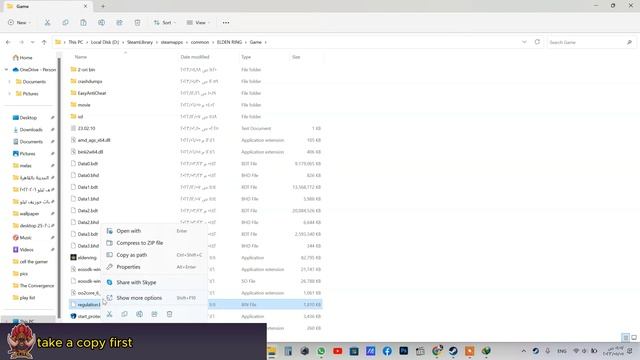Open the New dropdown button
The height and width of the screenshot is (360, 640).
[x=19, y=23]
